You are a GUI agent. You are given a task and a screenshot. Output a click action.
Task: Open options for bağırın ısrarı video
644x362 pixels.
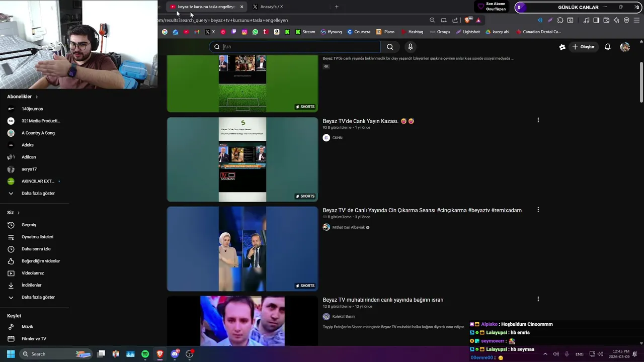pyautogui.click(x=538, y=299)
